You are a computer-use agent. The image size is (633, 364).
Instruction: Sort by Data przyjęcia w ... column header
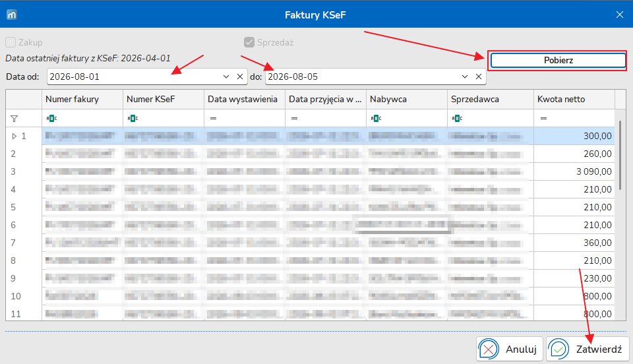coord(326,100)
